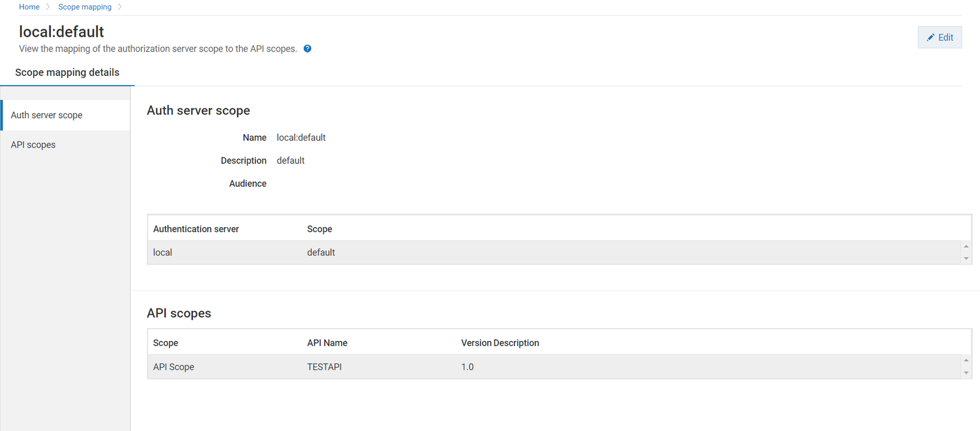The width and height of the screenshot is (980, 431).
Task: Click down arrow in API scopes table
Action: coord(966,373)
